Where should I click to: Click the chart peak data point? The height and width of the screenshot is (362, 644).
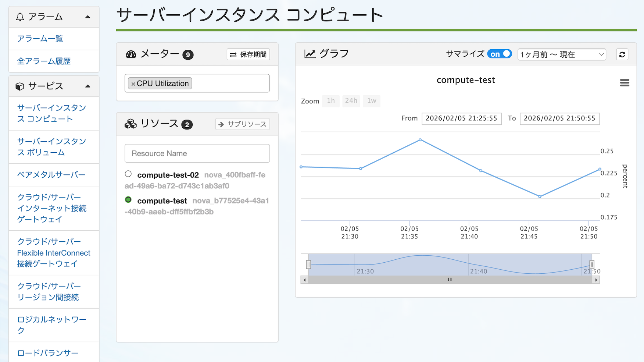pyautogui.click(x=420, y=140)
